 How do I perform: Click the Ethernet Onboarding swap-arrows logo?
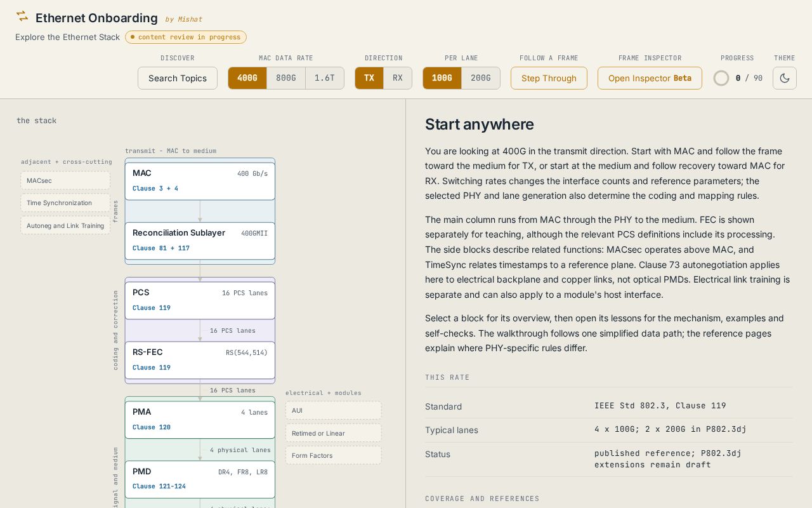point(22,16)
